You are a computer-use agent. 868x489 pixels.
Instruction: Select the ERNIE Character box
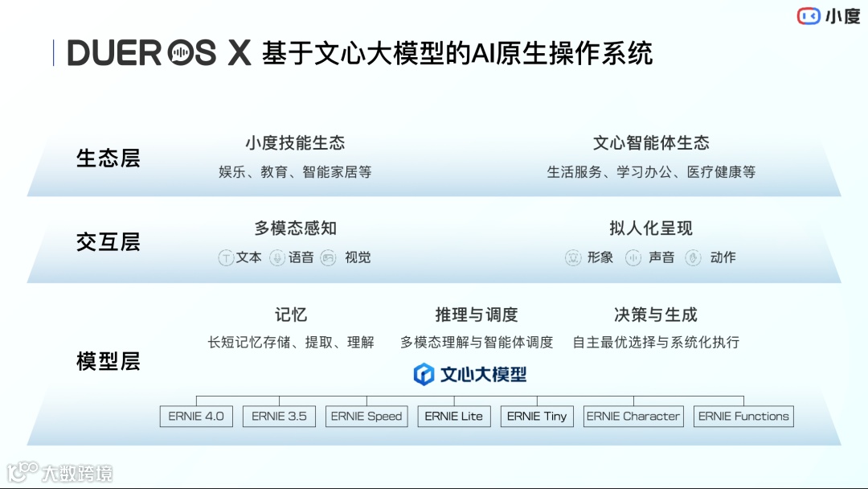point(633,417)
